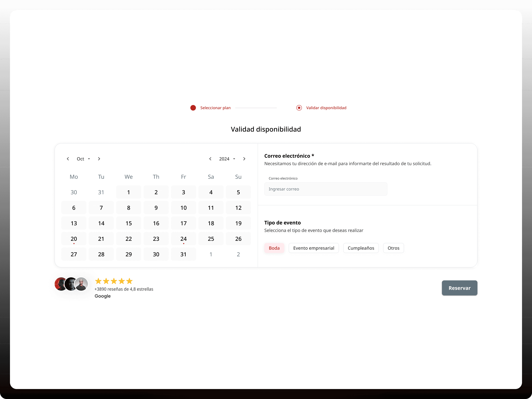The width and height of the screenshot is (532, 399).
Task: Select Validar disponibilidad step label
Action: click(326, 108)
